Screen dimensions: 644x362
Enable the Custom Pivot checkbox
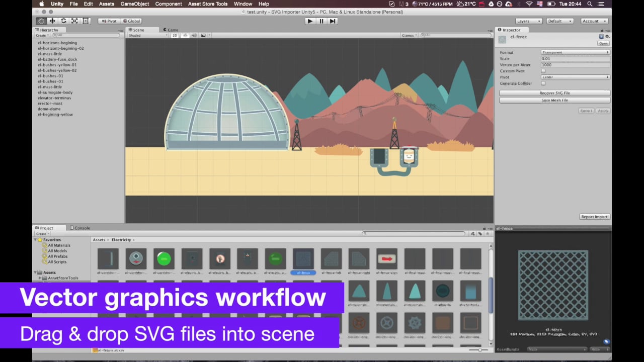(x=543, y=71)
